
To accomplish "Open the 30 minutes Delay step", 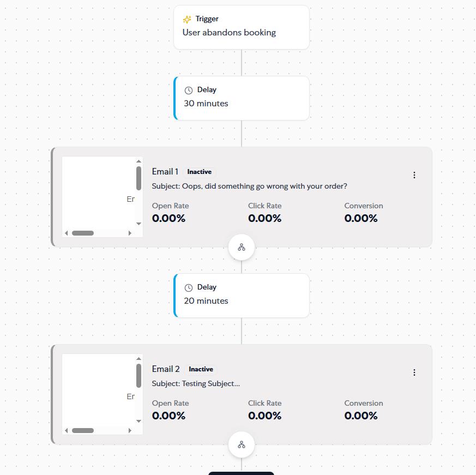I will point(242,98).
